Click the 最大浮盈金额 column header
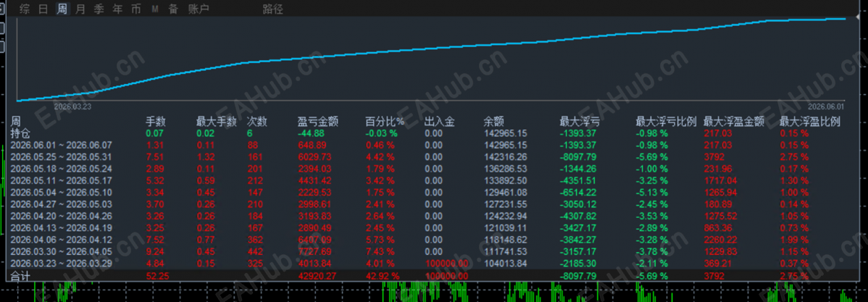 [x=734, y=122]
